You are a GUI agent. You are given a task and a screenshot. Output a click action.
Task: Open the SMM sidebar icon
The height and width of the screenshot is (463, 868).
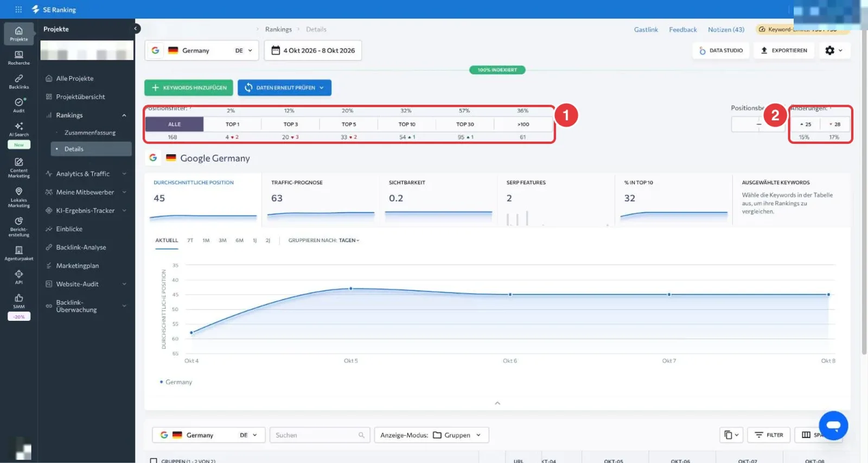(x=18, y=301)
